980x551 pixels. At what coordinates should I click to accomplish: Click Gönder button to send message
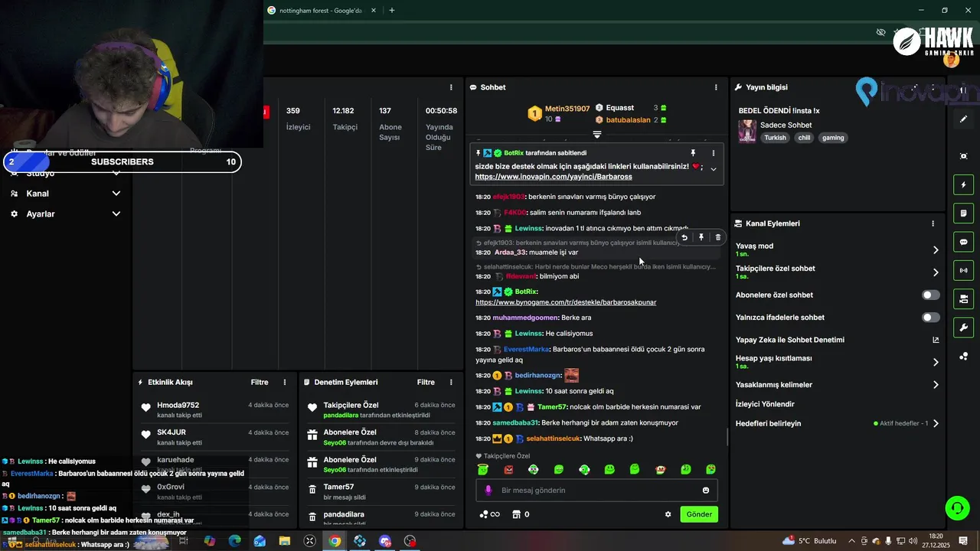click(x=699, y=514)
